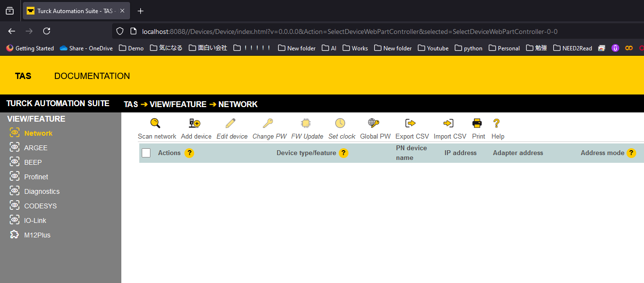
Task: Open the Getting Started bookmark
Action: pyautogui.click(x=30, y=48)
